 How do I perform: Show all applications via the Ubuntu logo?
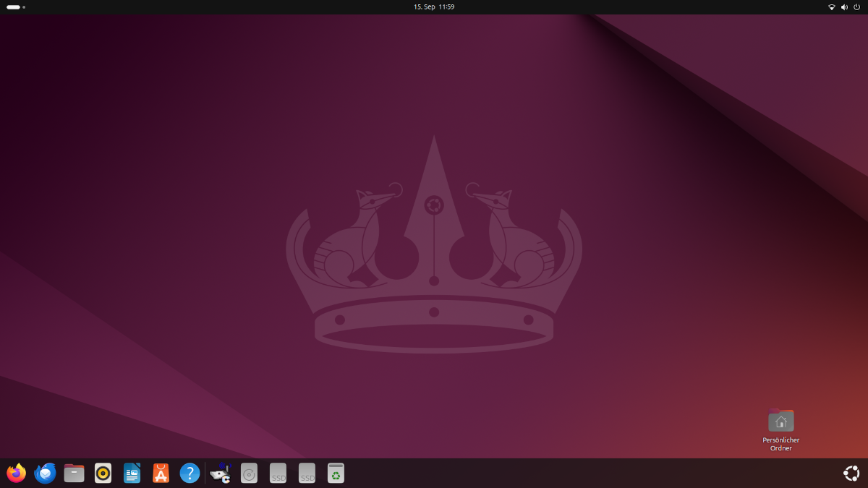click(x=851, y=474)
